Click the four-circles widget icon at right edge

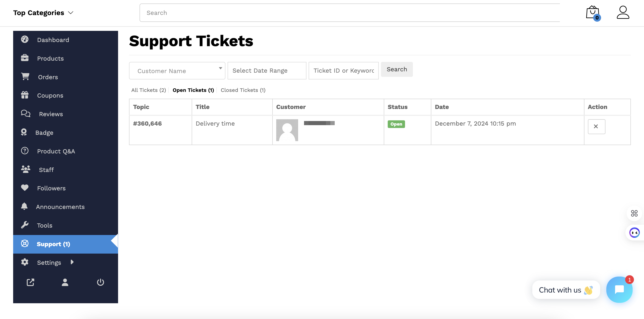[634, 213]
